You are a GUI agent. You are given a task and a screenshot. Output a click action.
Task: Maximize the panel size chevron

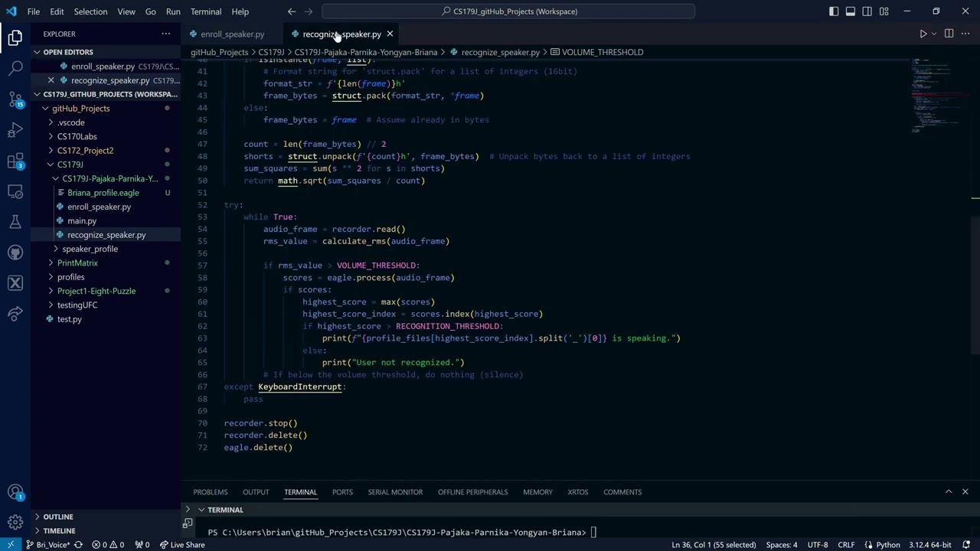click(949, 492)
